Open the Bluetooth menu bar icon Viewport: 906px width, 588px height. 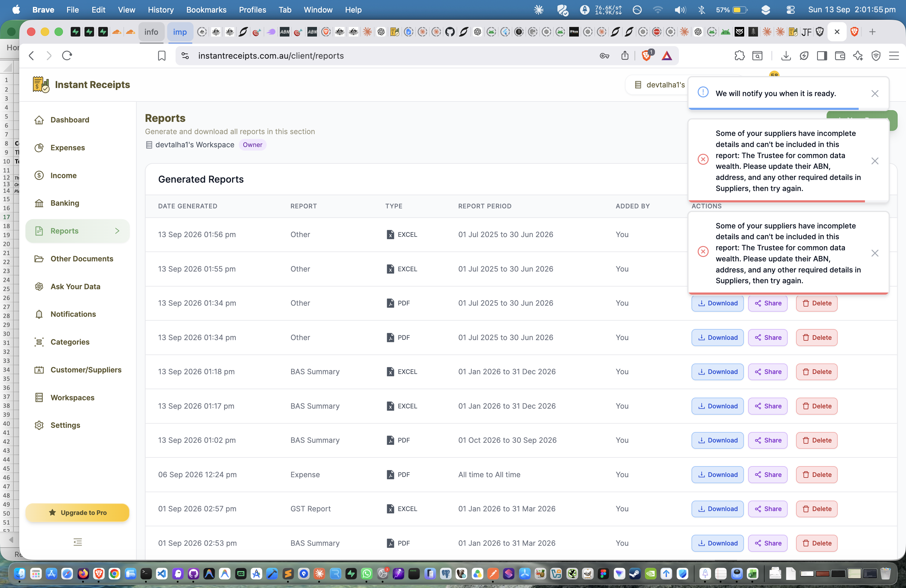pos(702,10)
